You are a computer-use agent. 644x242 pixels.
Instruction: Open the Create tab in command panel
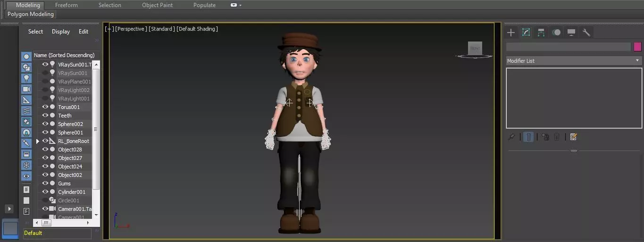pos(511,33)
